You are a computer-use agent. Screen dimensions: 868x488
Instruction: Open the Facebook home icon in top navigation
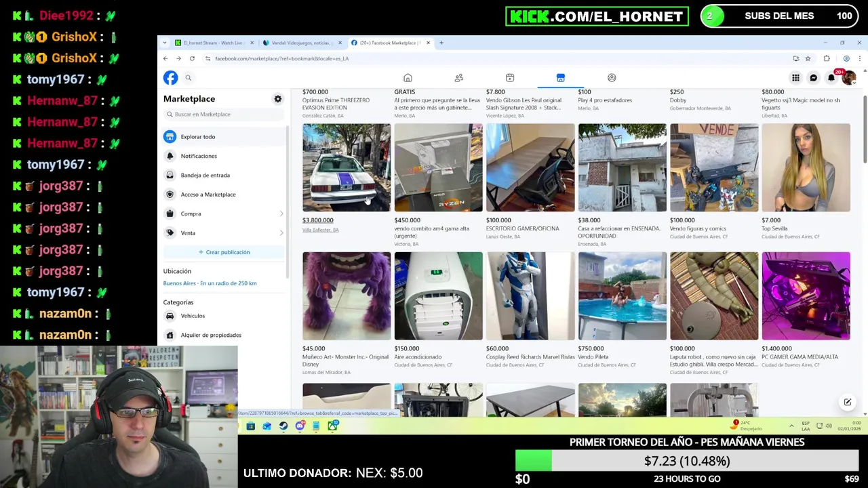408,78
